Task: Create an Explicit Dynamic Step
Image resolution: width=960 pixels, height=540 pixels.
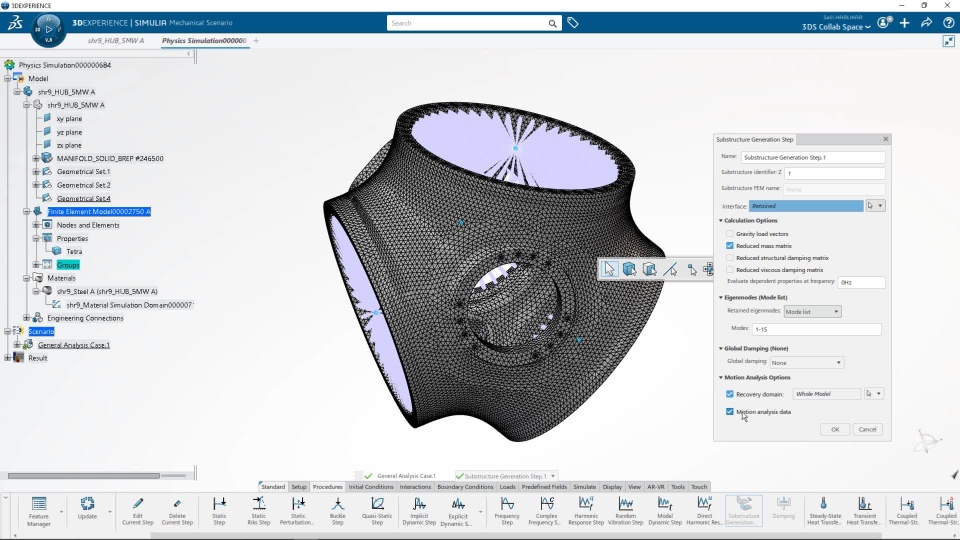Action: pos(457,512)
